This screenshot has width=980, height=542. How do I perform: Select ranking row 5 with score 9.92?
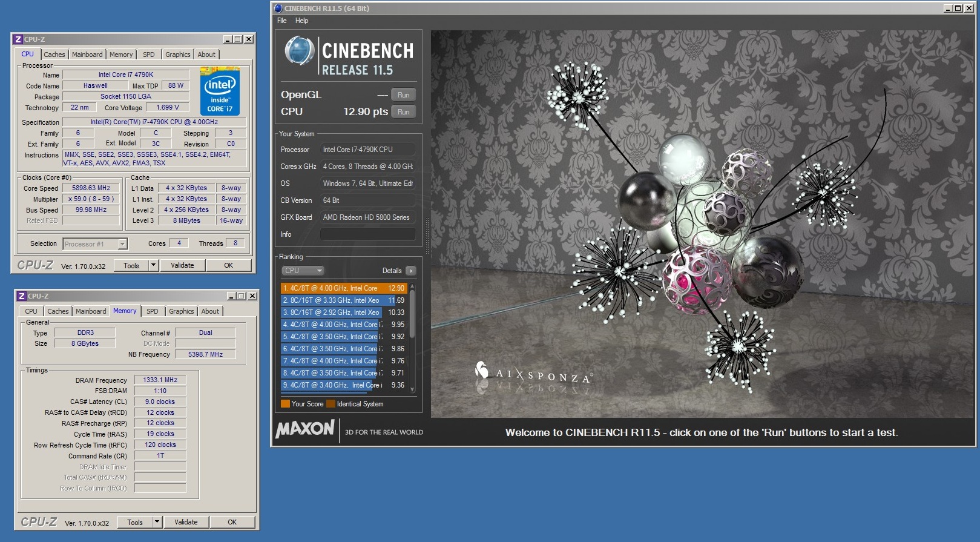tap(344, 337)
